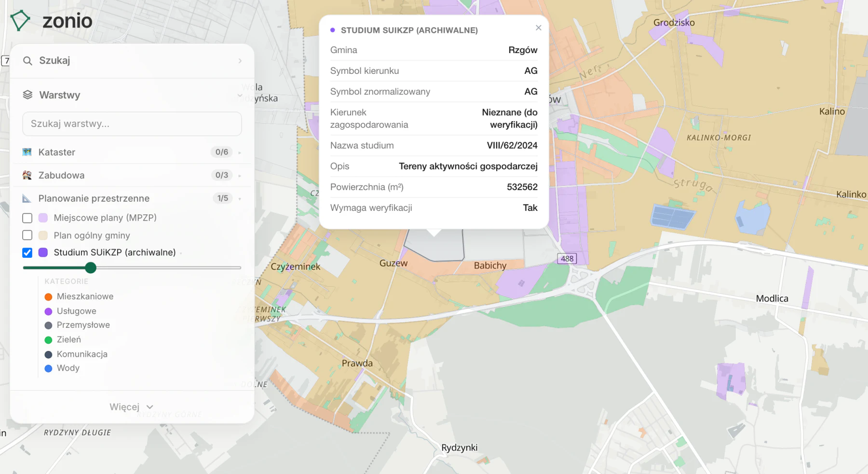Uncheck Studium SUiKZP (archiwalne) layer
This screenshot has height=474, width=868.
27,252
